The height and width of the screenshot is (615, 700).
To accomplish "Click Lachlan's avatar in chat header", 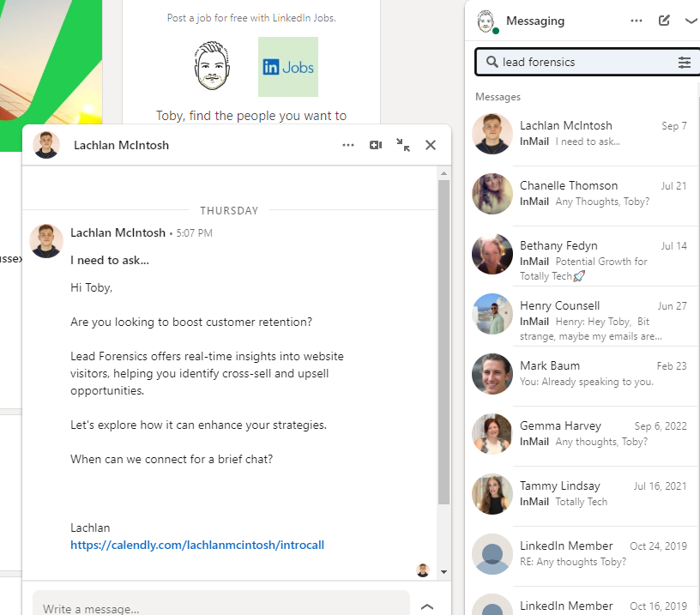I will pyautogui.click(x=46, y=145).
